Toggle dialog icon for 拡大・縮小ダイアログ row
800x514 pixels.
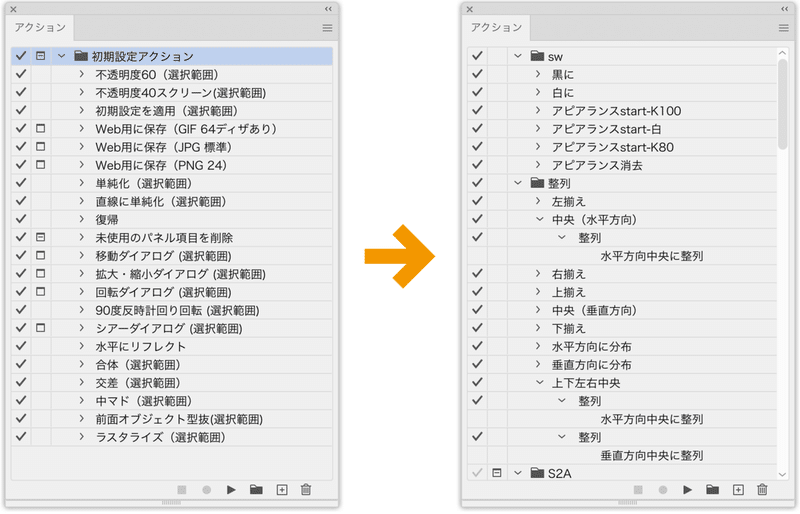point(41,274)
